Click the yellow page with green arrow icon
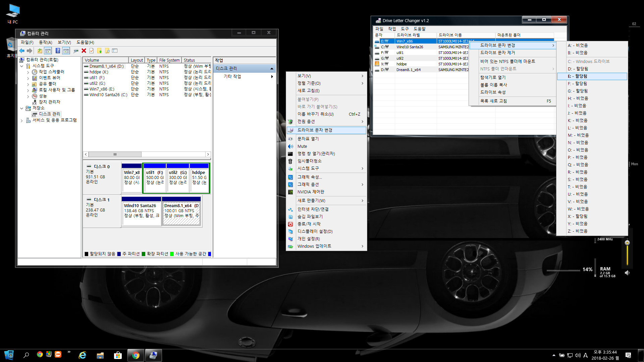This screenshot has width=644, height=362. tap(99, 51)
